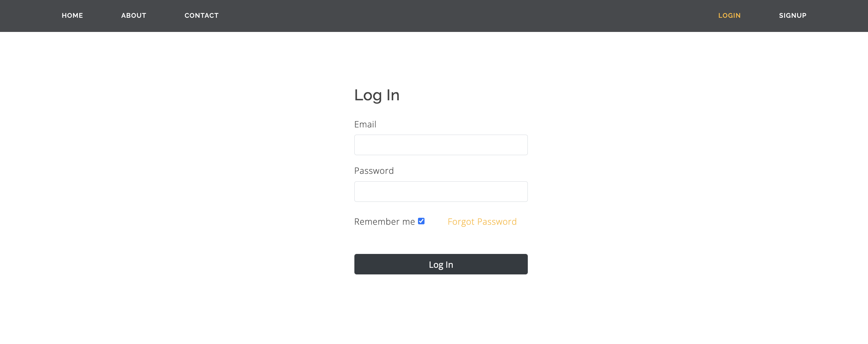Navigate to the HOME page
The height and width of the screenshot is (344, 868).
72,15
